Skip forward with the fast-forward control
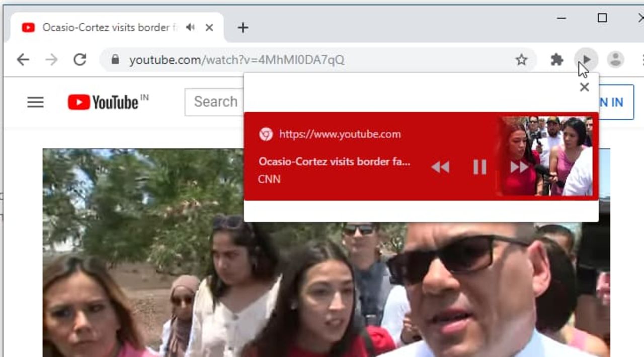 pos(518,167)
